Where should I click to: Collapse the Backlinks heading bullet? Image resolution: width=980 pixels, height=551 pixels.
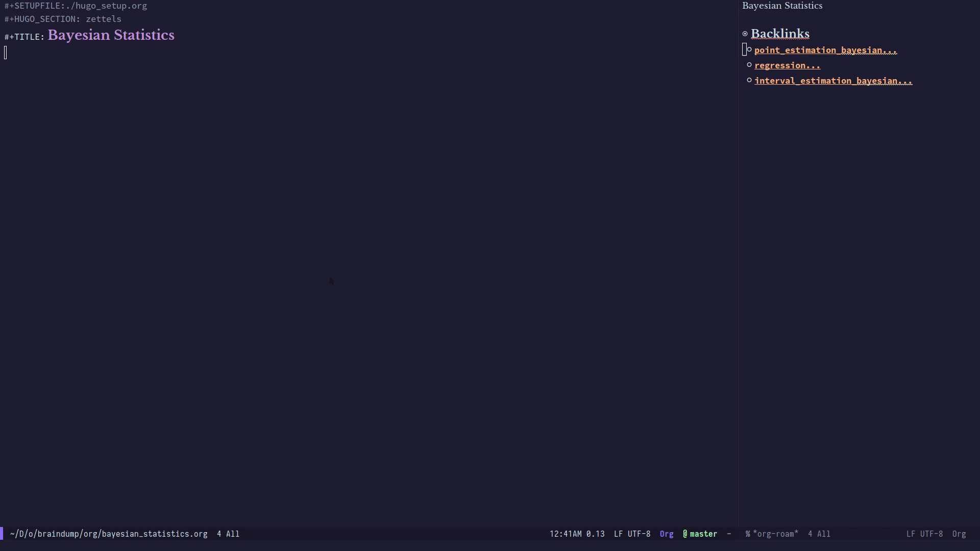pyautogui.click(x=745, y=34)
